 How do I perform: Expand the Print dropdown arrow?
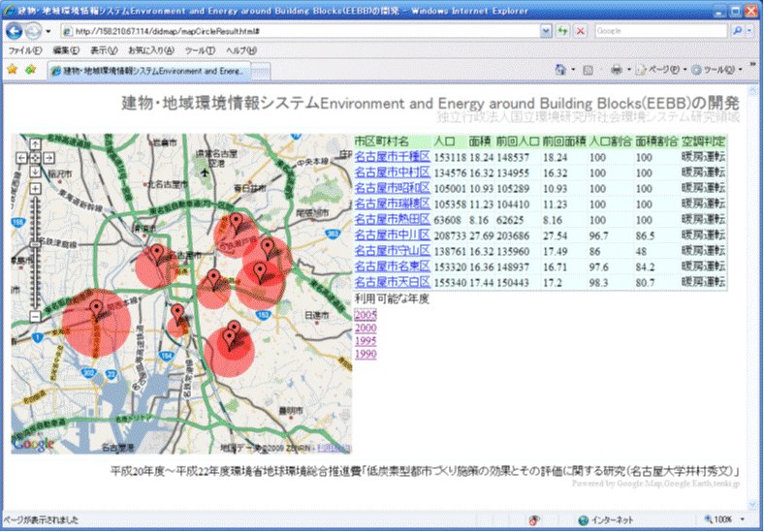[628, 70]
